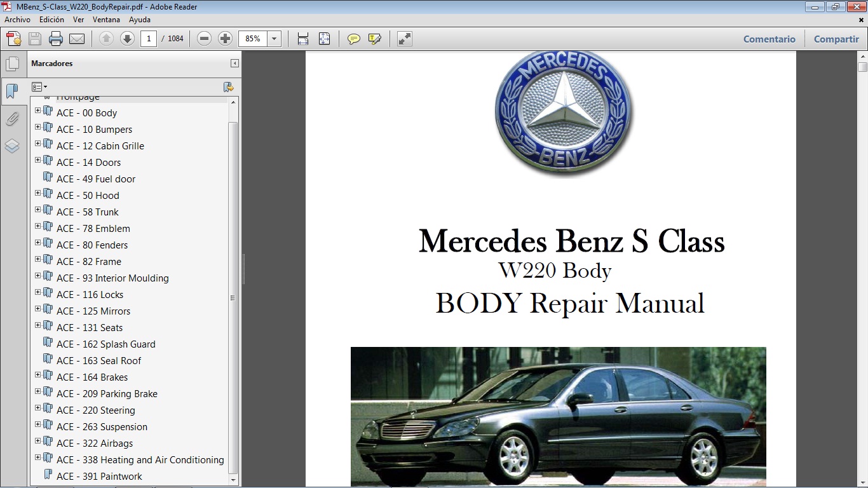Click the Save file icon
868x488 pixels.
35,39
